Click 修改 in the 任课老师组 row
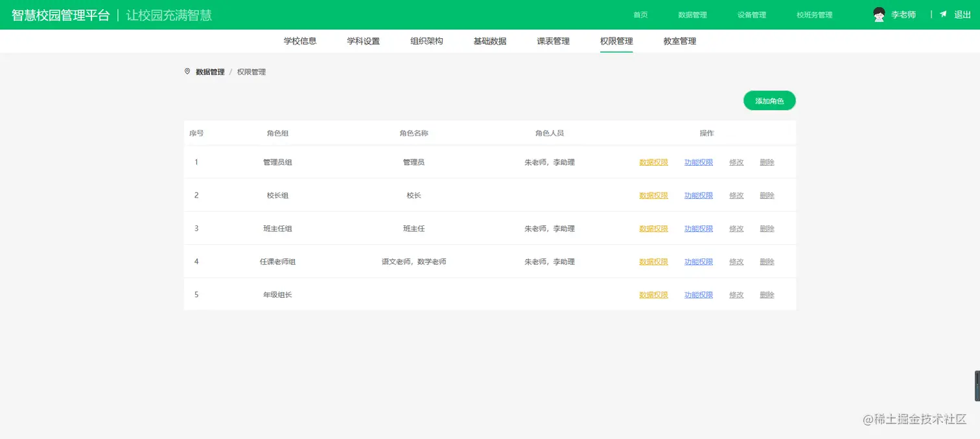The width and height of the screenshot is (980, 439). click(736, 262)
